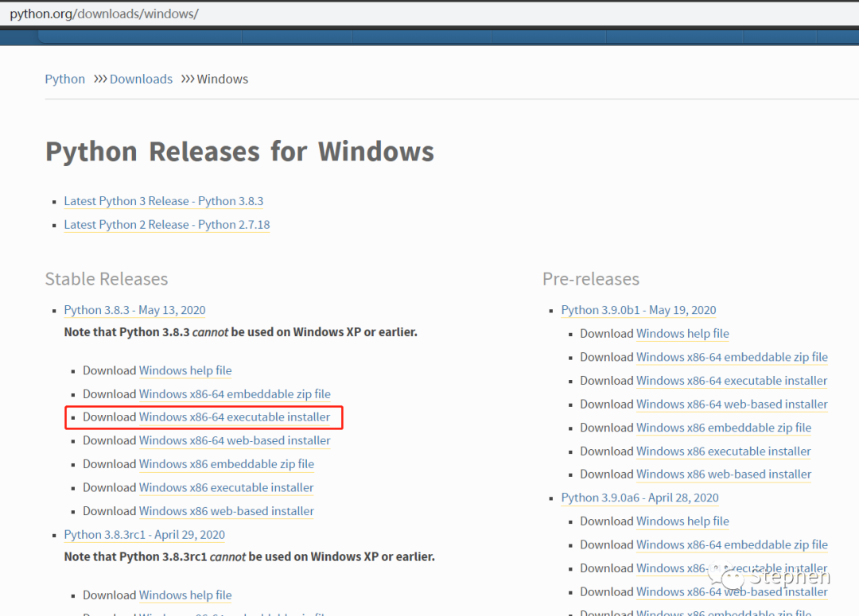
Task: Download Python 3.9.0b1 x86-64 web-based installer
Action: coord(732,404)
